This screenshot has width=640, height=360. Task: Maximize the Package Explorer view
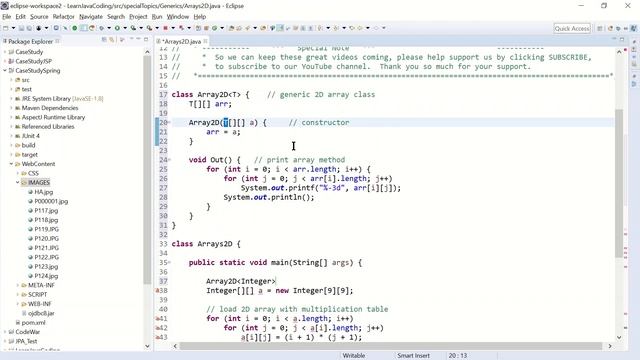pyautogui.click(x=146, y=40)
